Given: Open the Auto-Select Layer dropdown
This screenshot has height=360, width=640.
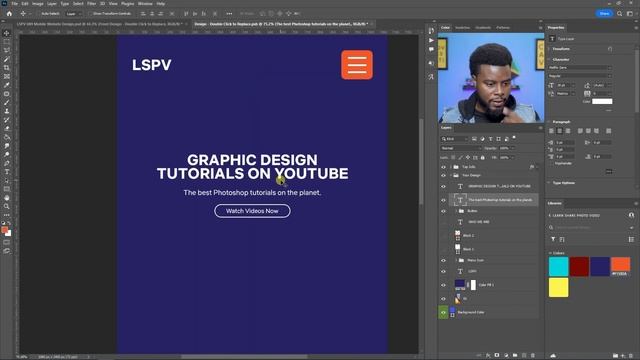Looking at the screenshot, I should point(73,13).
